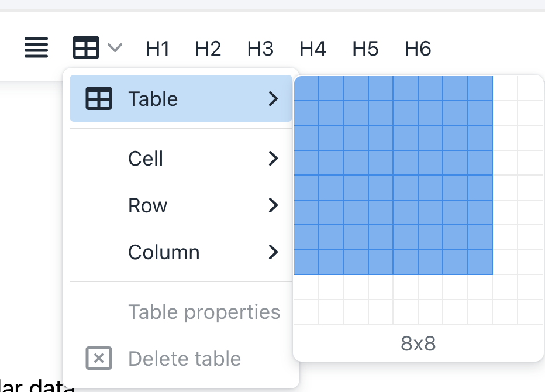Apply Heading 2 with H2 button

click(208, 49)
